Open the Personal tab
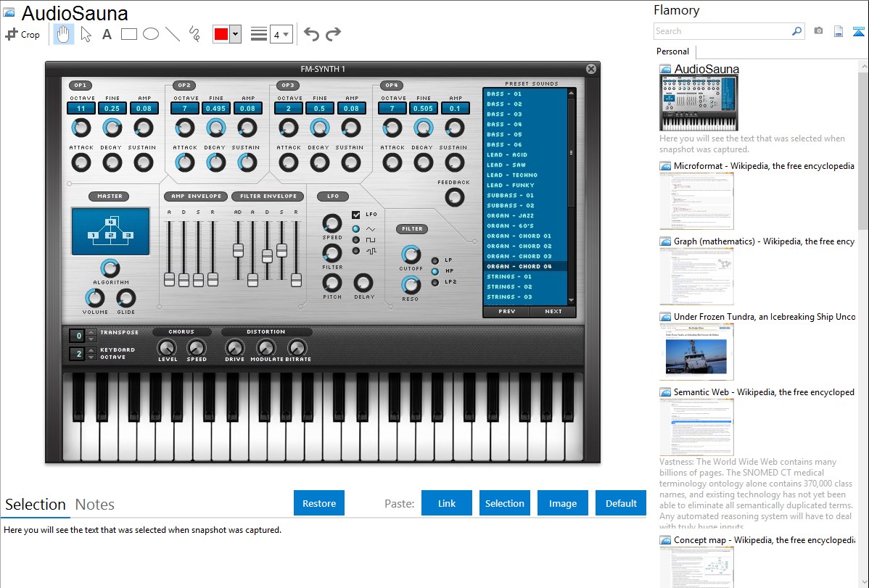The height and width of the screenshot is (588, 869). [x=673, y=51]
